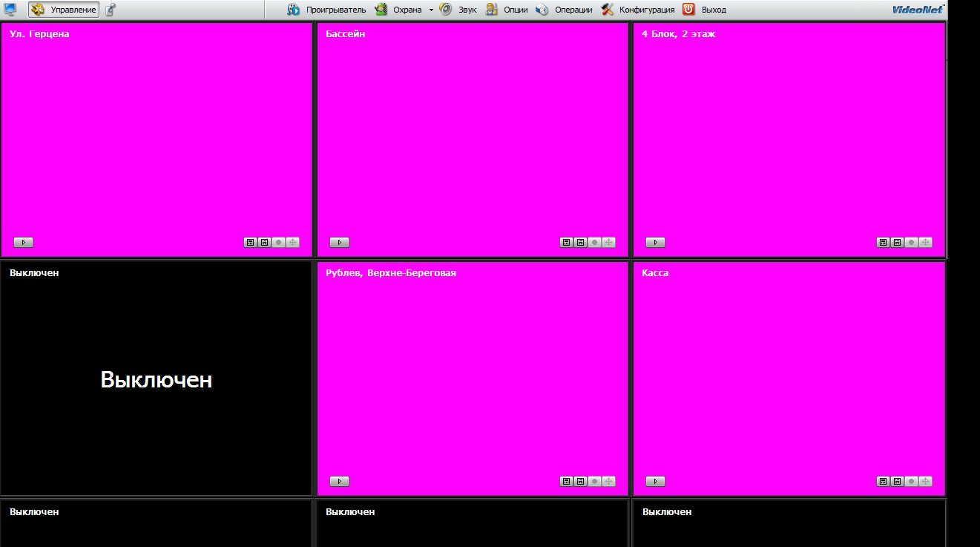
Task: Click the window-view icon in Касса pane
Action: pos(883,481)
